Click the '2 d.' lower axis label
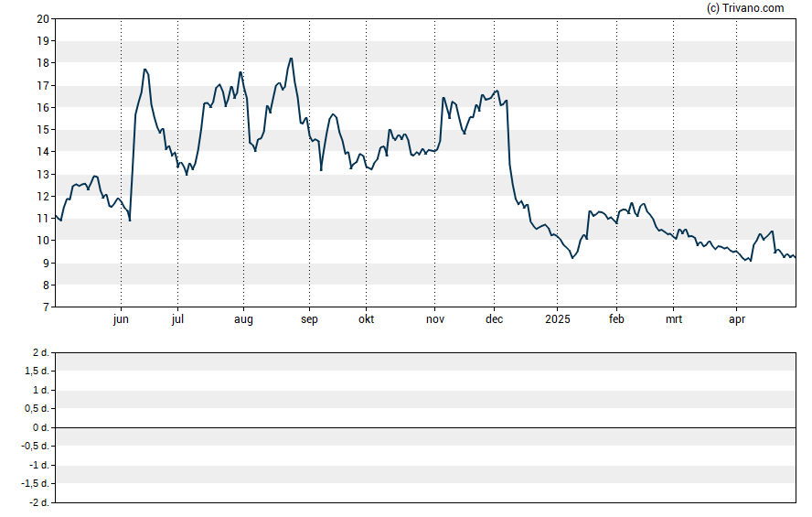The height and width of the screenshot is (517, 812). pyautogui.click(x=41, y=353)
